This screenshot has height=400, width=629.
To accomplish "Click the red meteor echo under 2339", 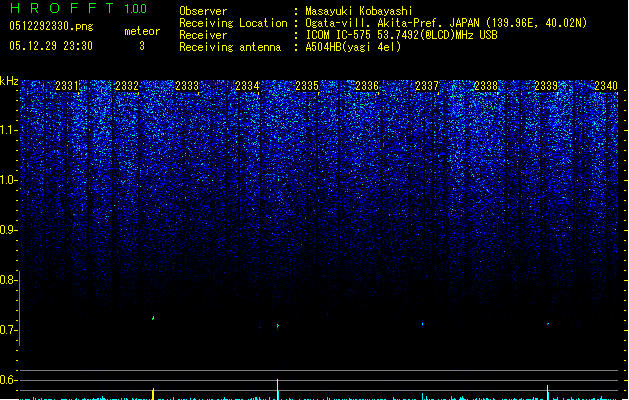I will coord(548,323).
